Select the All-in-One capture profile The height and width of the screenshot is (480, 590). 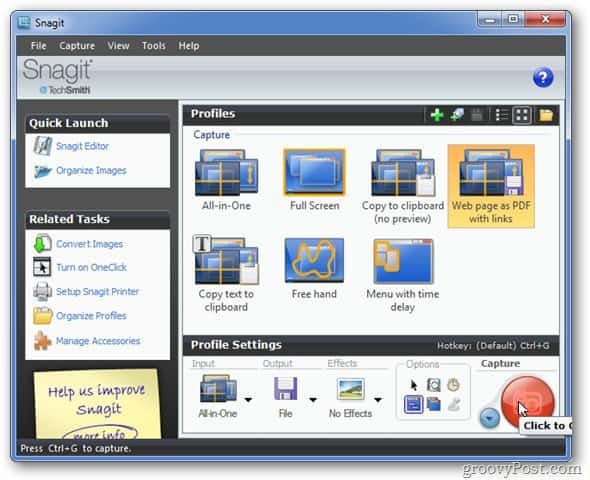(226, 180)
